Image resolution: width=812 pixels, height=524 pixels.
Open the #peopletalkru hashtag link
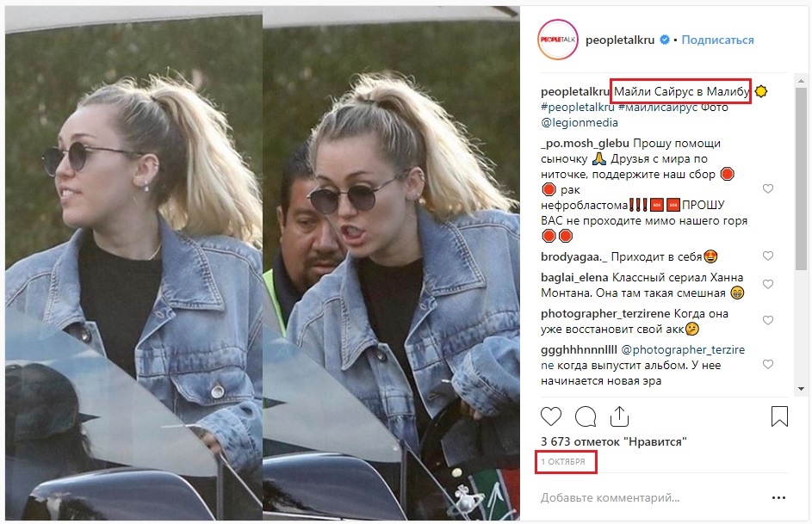[x=578, y=107]
